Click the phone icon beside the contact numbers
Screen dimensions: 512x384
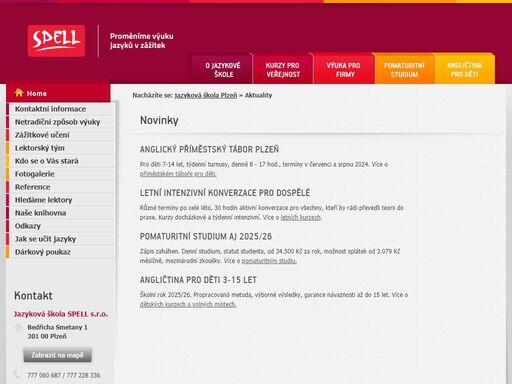[x=18, y=374]
